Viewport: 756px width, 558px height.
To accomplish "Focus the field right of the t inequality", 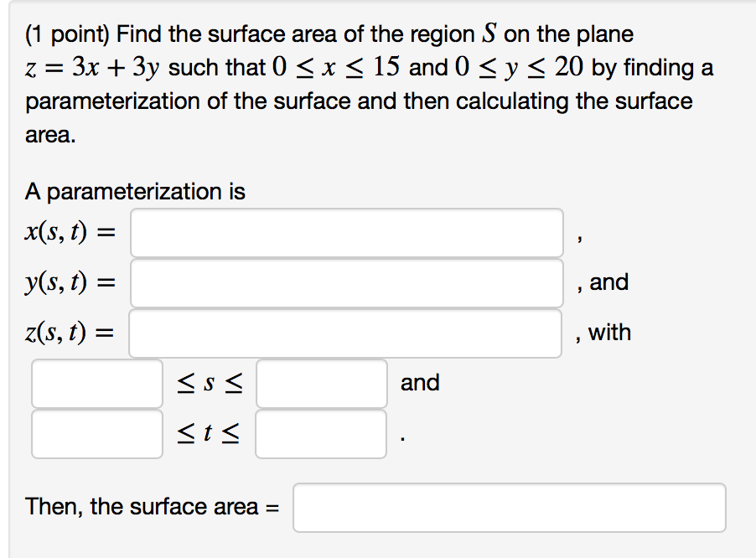I will tap(322, 433).
